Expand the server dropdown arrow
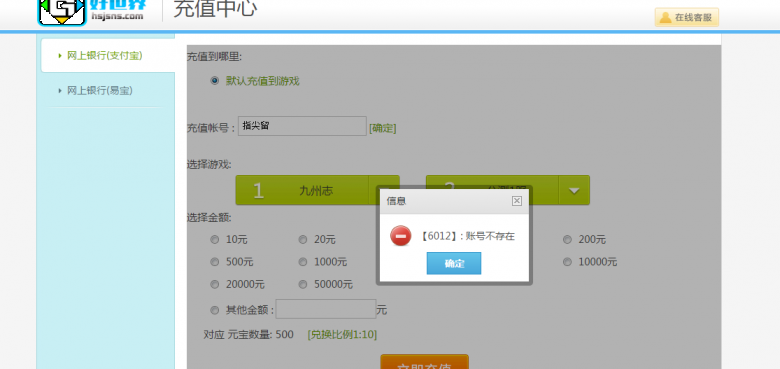Viewport: 780px width, 369px height. click(x=574, y=190)
